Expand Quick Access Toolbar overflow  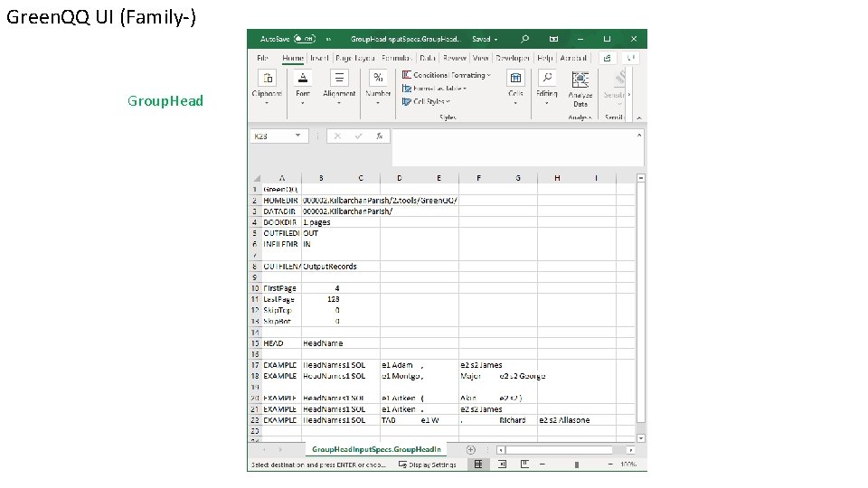328,39
